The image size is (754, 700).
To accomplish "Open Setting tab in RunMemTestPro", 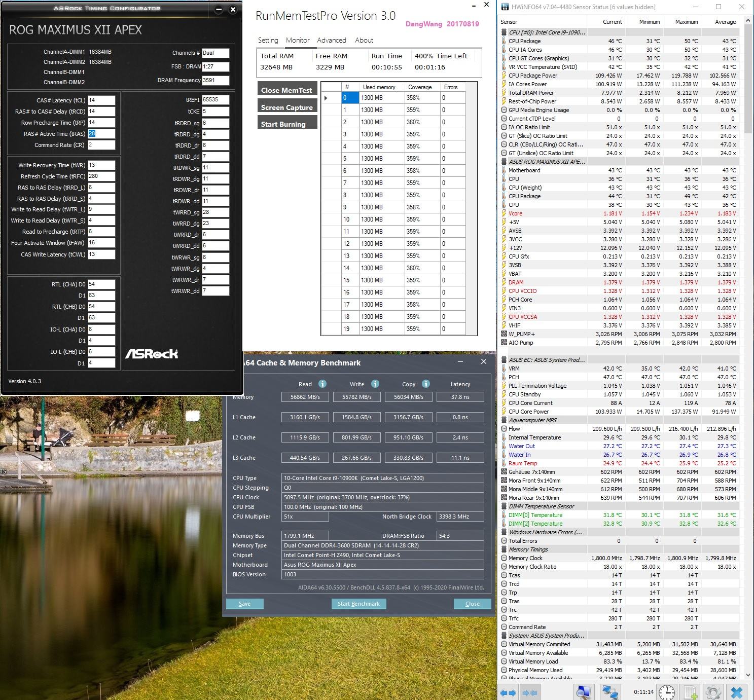I will 268,40.
